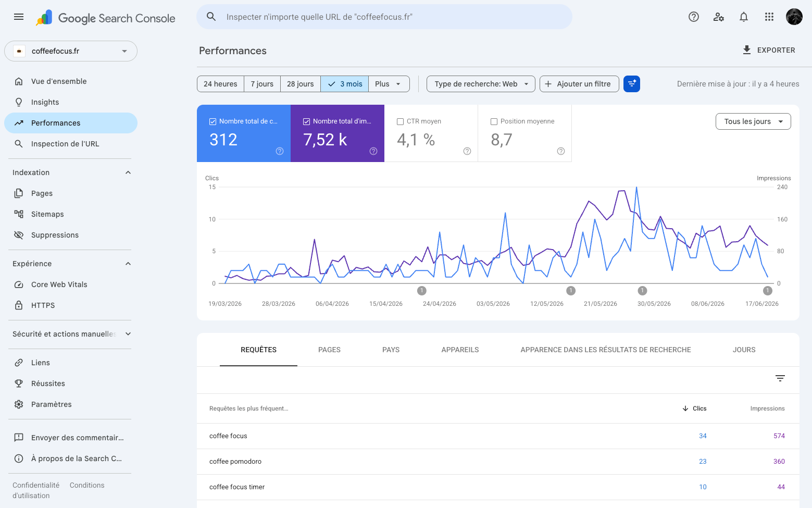This screenshot has height=508, width=812.
Task: Open the Pages indexation report
Action: click(71, 193)
